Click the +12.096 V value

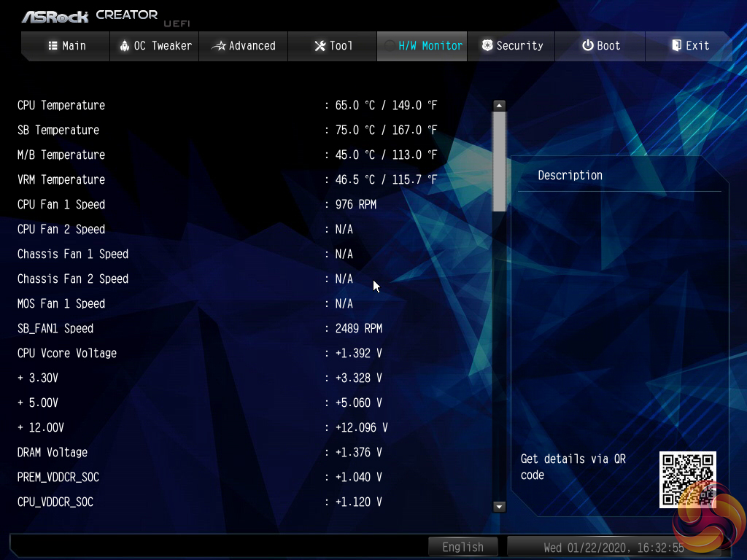coord(362,427)
